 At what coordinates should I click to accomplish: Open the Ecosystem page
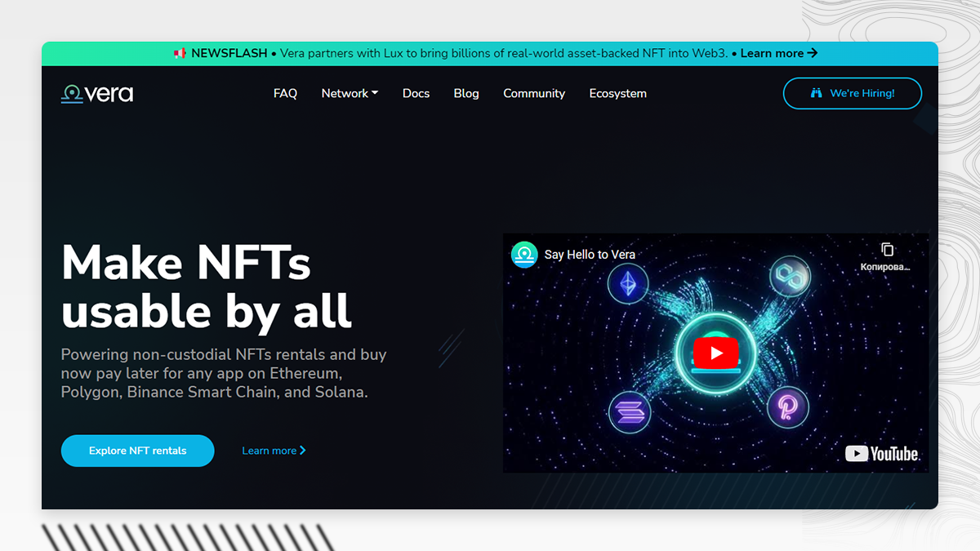[618, 93]
